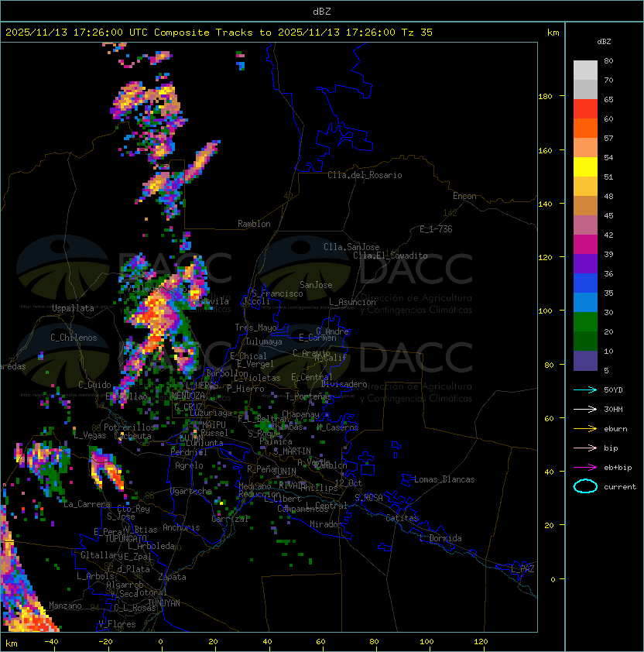Choose the bright green swatch in the dBZ scale

coord(585,322)
